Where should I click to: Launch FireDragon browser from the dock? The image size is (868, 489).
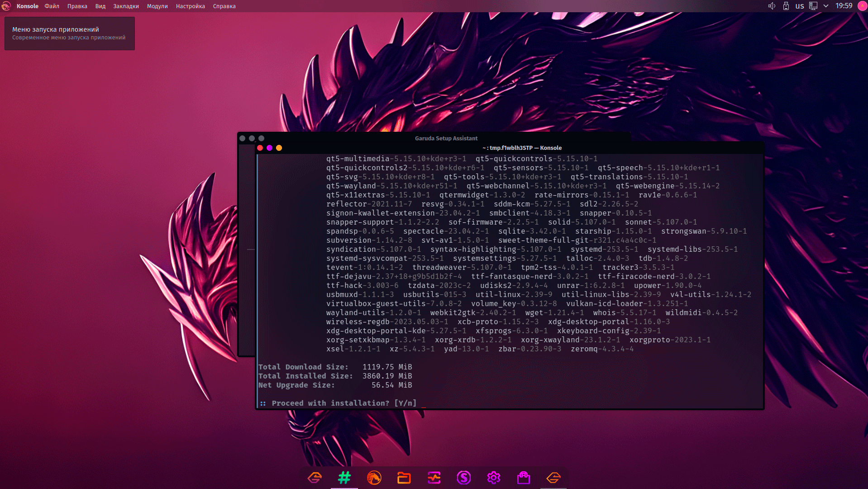(374, 478)
